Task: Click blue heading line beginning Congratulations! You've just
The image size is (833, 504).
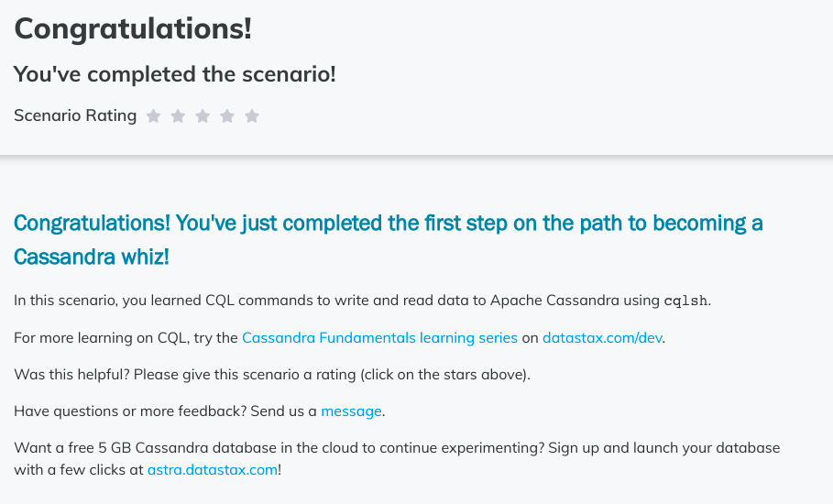Action: (389, 224)
